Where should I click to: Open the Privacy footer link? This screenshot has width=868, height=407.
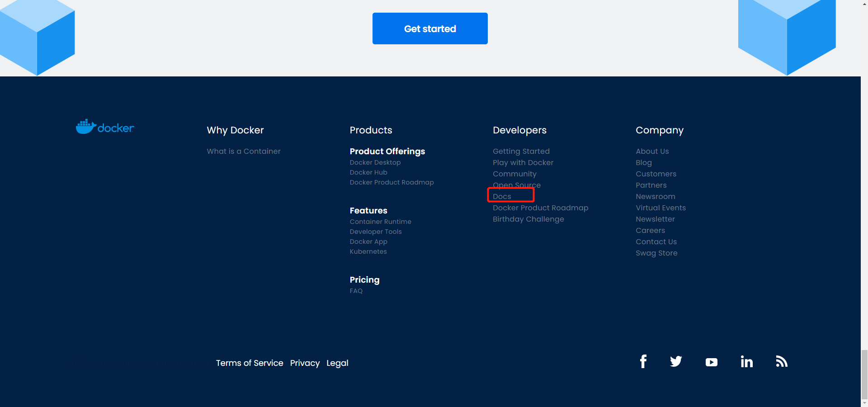pos(305,363)
